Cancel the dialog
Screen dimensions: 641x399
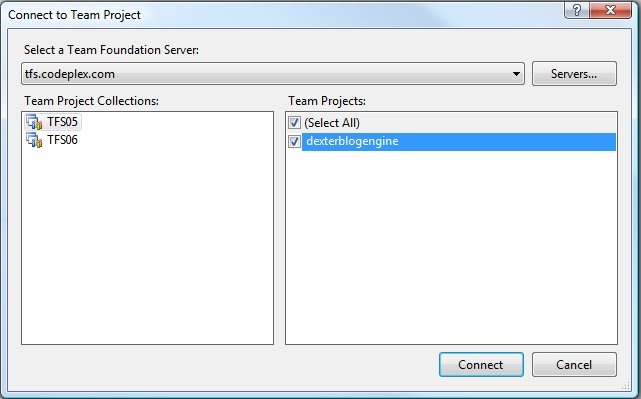574,365
